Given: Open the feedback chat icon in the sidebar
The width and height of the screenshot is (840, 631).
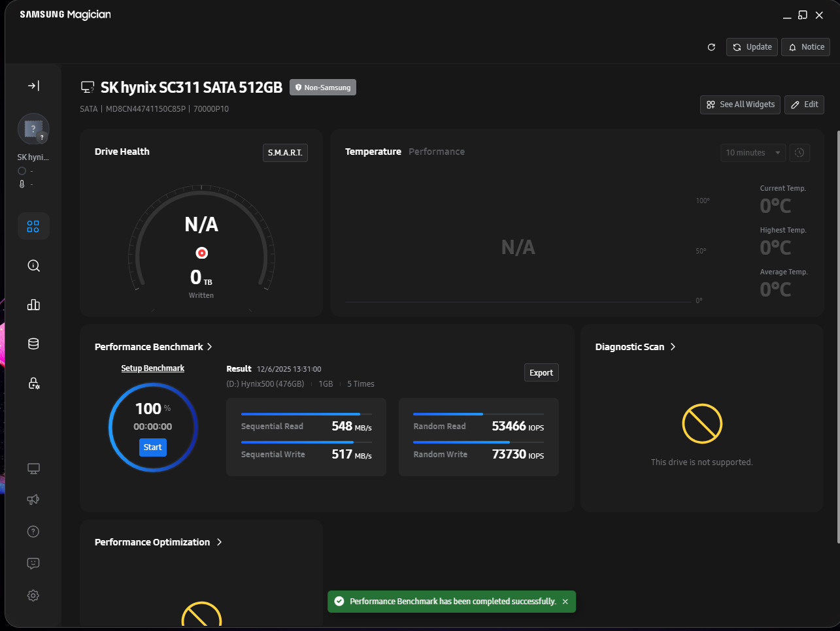Looking at the screenshot, I should click(x=33, y=563).
